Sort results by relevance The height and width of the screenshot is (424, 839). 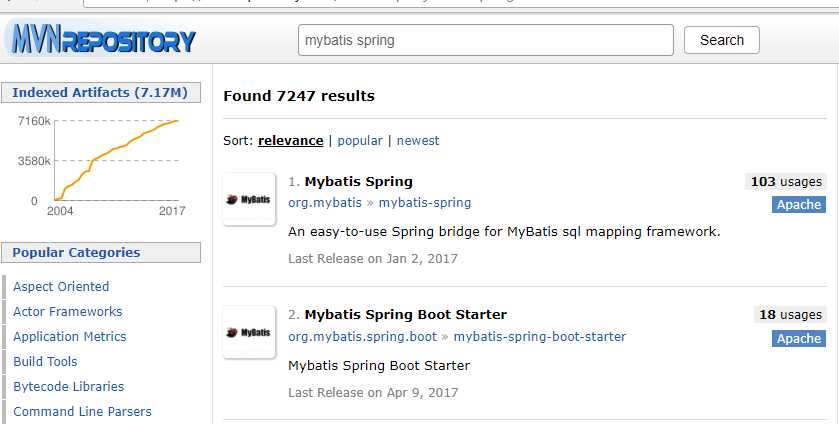coord(291,140)
